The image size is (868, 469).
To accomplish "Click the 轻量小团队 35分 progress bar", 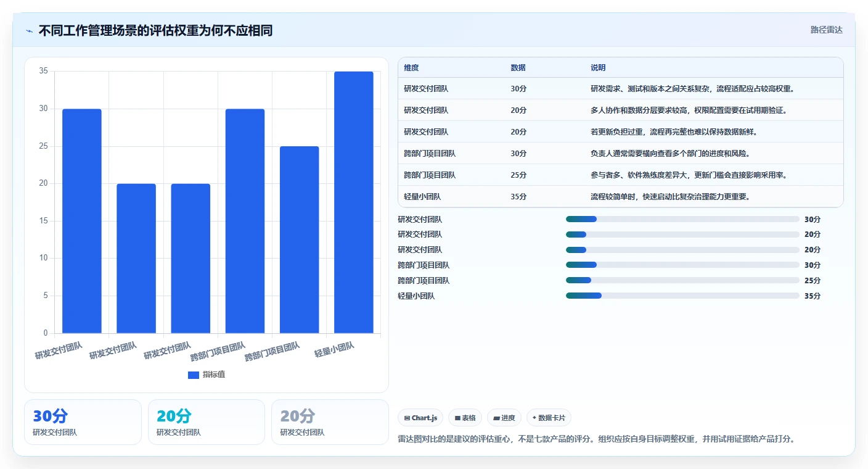I will click(682, 296).
